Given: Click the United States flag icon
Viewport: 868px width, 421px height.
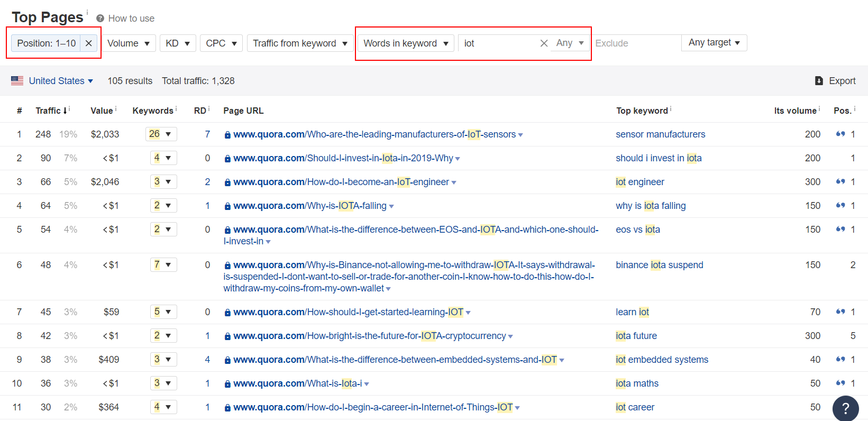Looking at the screenshot, I should (x=17, y=81).
